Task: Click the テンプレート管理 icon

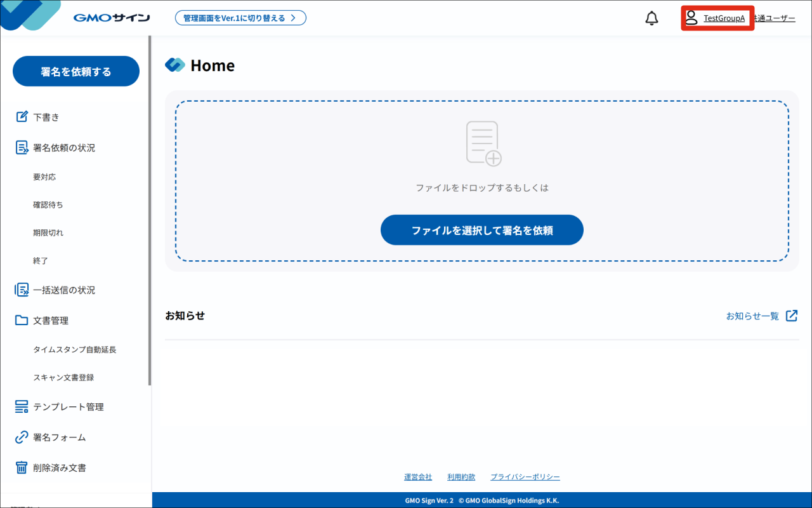Action: click(x=22, y=406)
